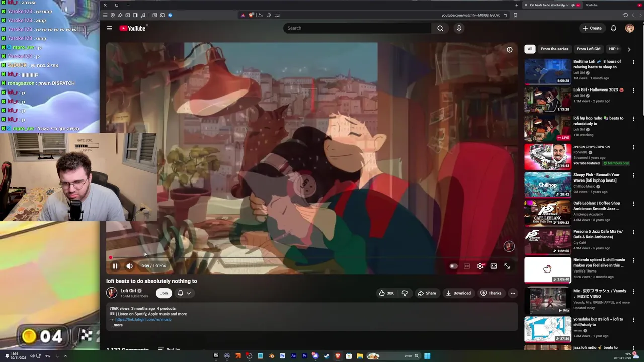
Task: Enter full screen mode
Action: click(507, 266)
